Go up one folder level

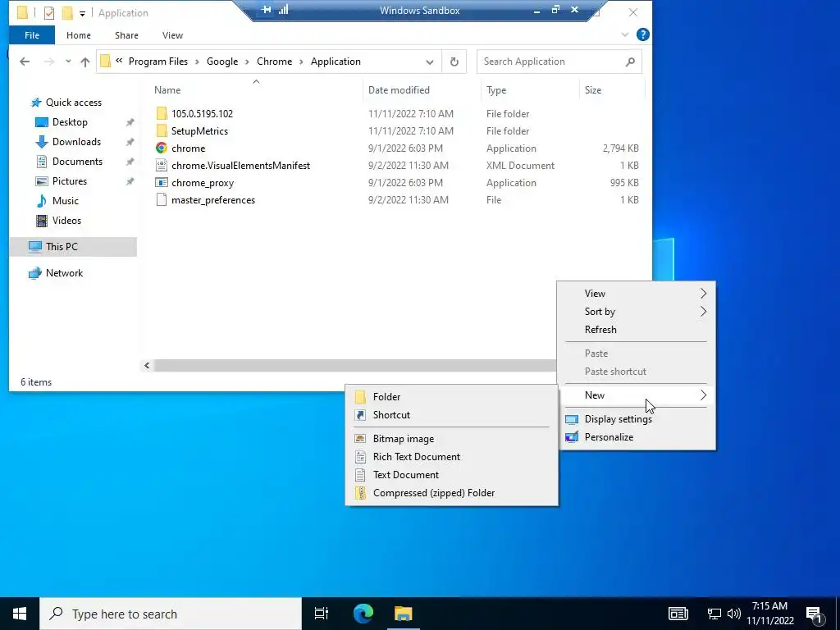coord(84,62)
